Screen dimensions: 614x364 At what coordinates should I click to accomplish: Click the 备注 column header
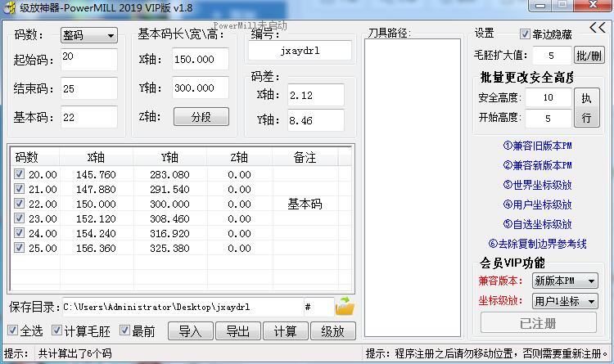305,157
